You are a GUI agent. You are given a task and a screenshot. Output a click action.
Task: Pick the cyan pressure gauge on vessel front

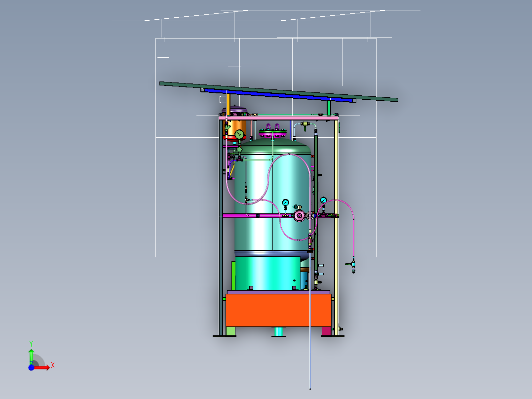click(285, 203)
